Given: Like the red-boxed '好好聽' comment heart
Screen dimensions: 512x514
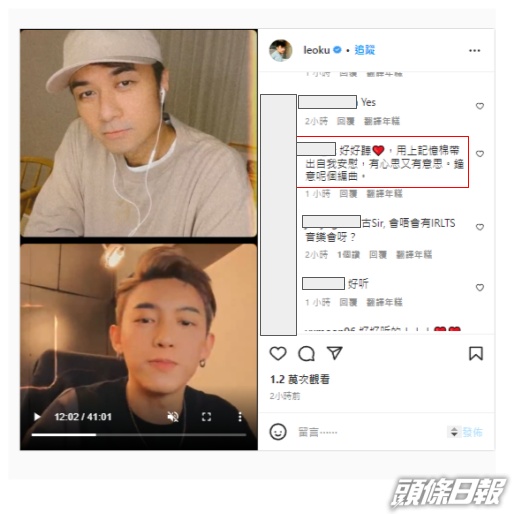Looking at the screenshot, I should (x=480, y=154).
